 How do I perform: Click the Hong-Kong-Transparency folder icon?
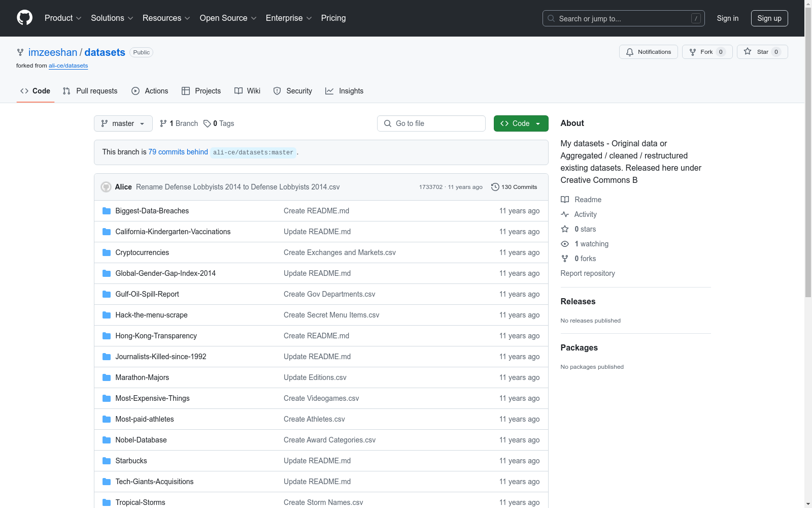107,336
